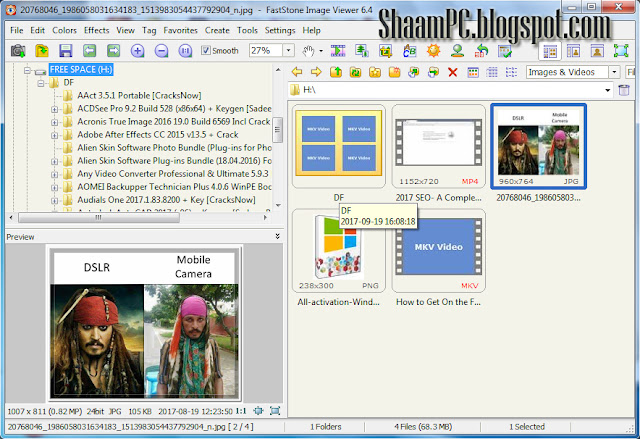
Task: Toggle 1:1 preview zoom in preview bar
Action: tap(241, 411)
